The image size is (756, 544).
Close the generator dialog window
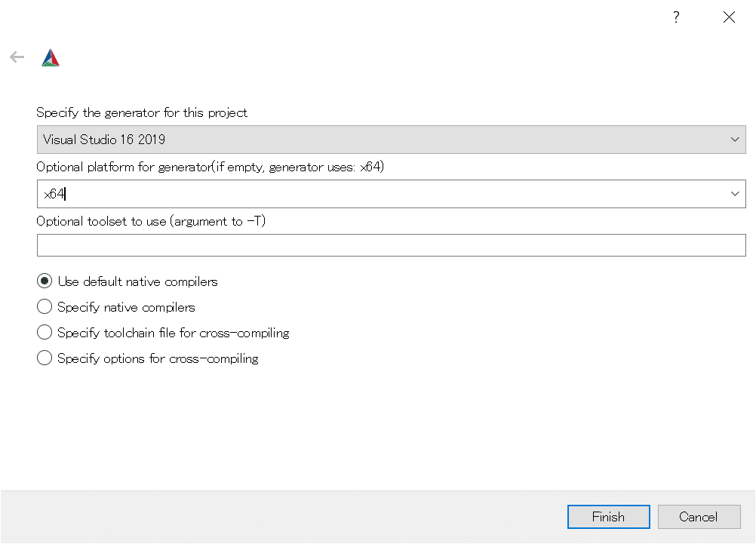coord(729,17)
